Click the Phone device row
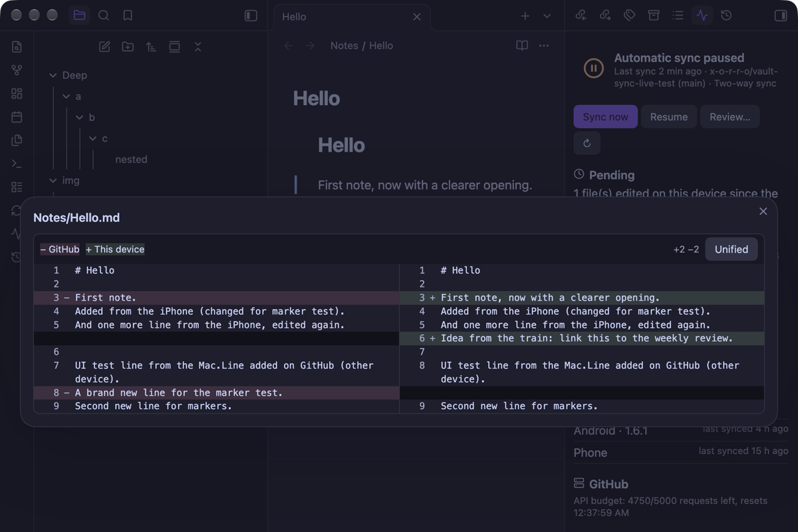This screenshot has height=532, width=798. point(681,452)
